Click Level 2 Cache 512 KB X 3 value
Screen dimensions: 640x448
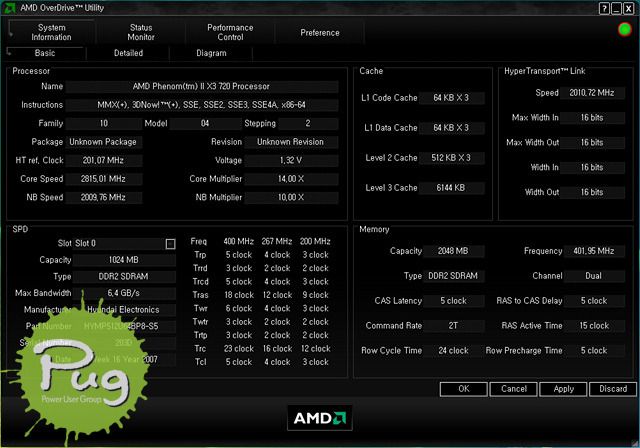tap(451, 158)
